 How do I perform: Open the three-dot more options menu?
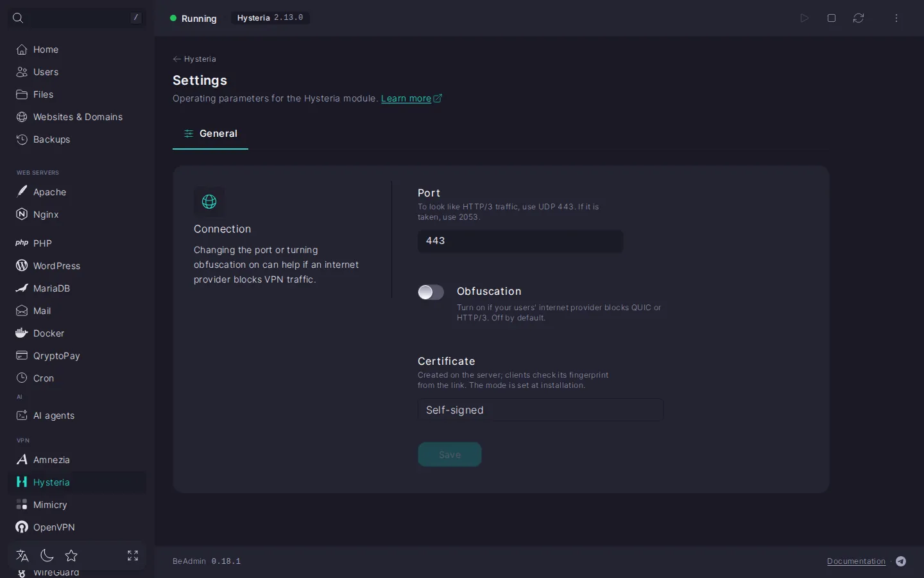coord(896,18)
